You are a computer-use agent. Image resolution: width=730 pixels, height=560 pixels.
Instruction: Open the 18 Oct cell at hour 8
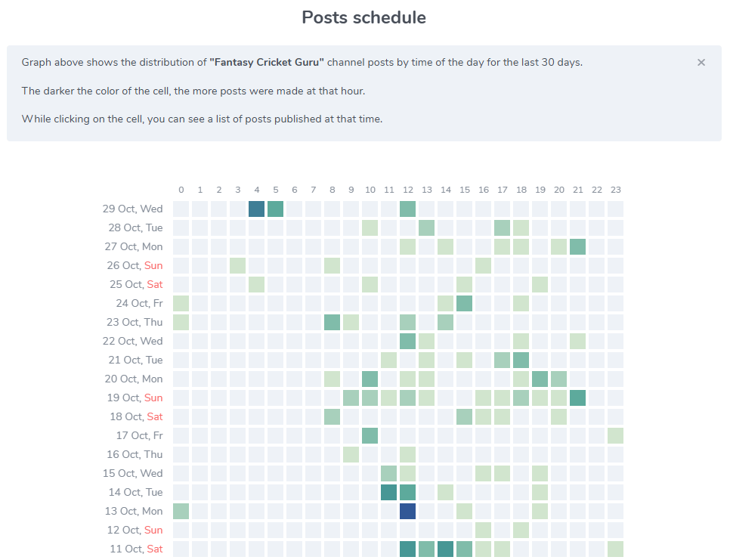333,417
